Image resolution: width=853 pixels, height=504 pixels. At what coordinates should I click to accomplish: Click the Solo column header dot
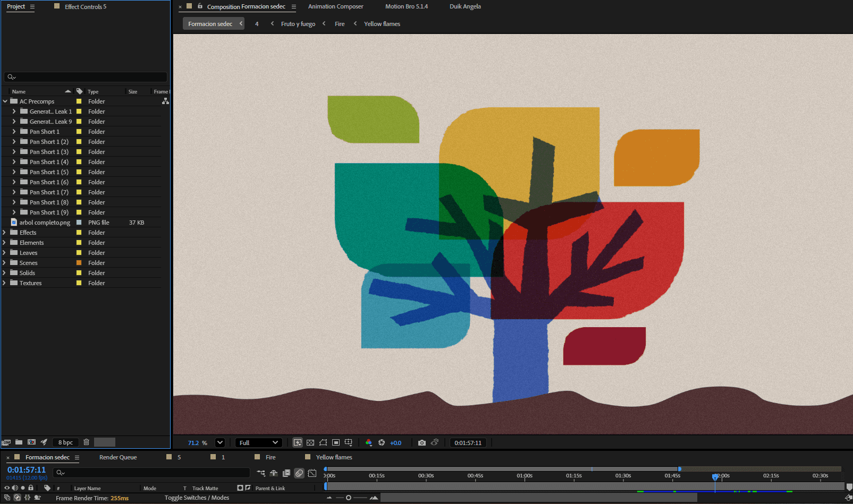(23, 488)
